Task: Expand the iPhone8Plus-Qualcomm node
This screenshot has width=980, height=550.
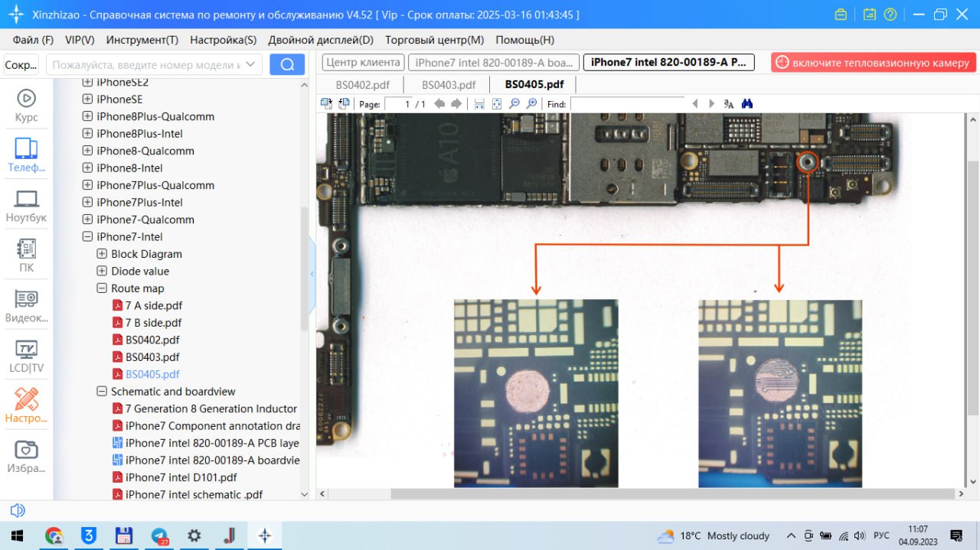Action: 87,116
